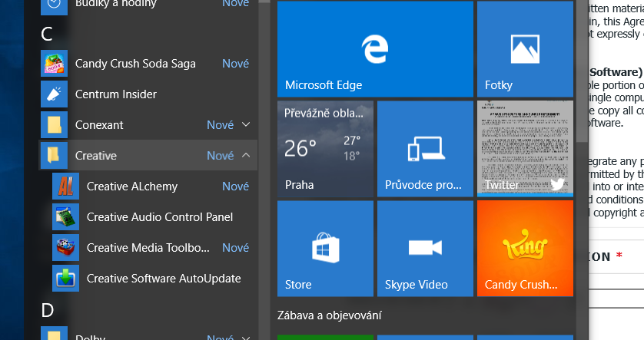Launch Centrum Insider from the app list
The height and width of the screenshot is (340, 644).
coord(54,94)
